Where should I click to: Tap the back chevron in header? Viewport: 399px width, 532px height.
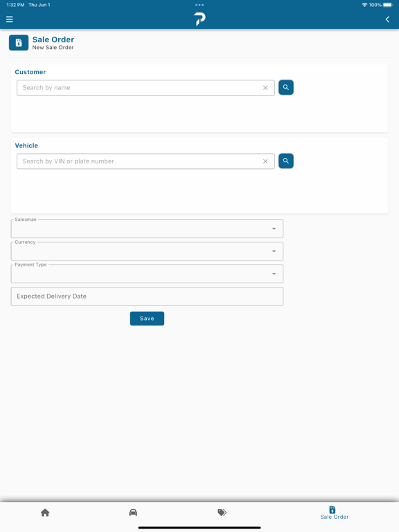point(387,19)
